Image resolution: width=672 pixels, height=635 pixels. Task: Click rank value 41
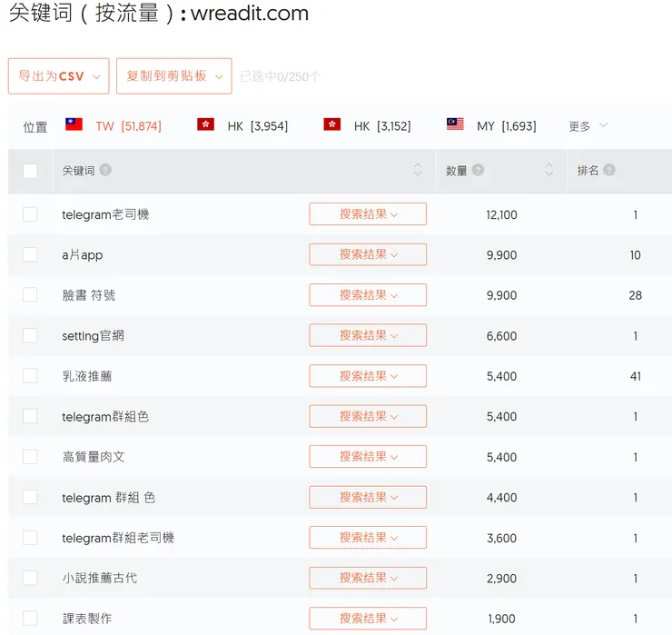tap(635, 376)
